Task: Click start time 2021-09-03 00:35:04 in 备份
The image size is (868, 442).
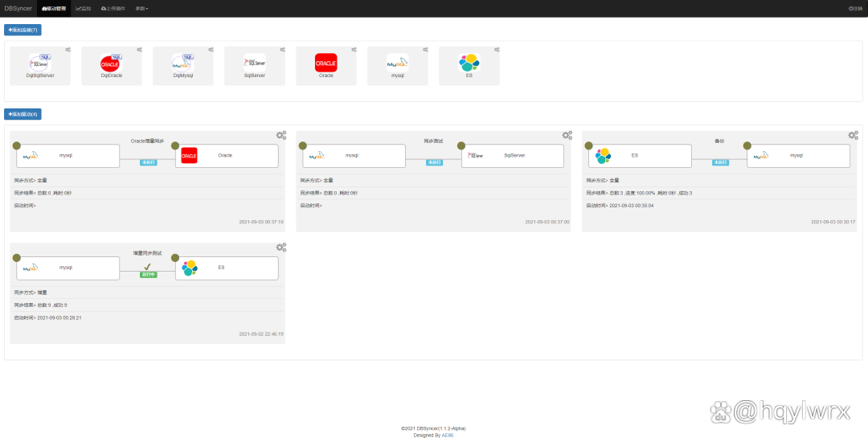Action: pyautogui.click(x=632, y=205)
